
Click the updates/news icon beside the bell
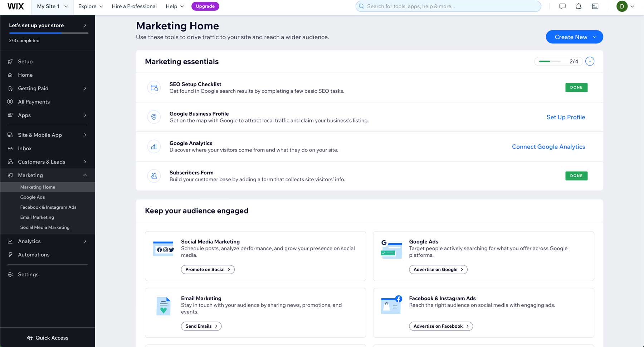(595, 6)
